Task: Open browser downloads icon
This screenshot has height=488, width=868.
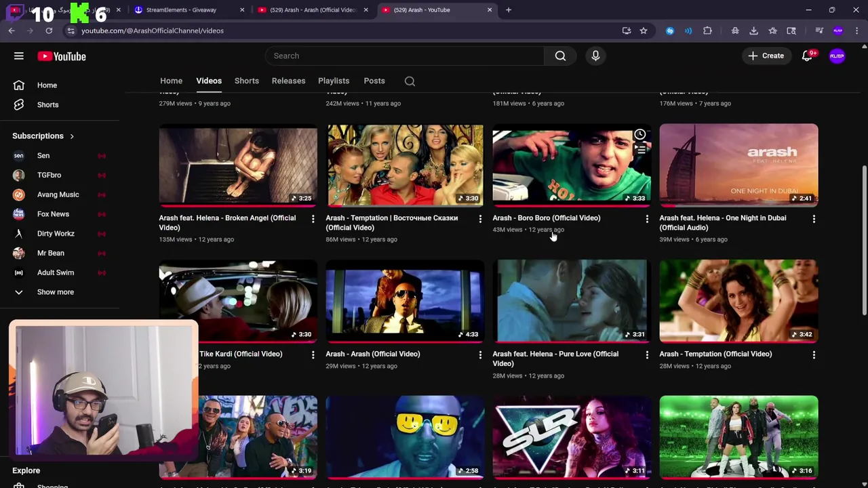Action: [x=753, y=30]
